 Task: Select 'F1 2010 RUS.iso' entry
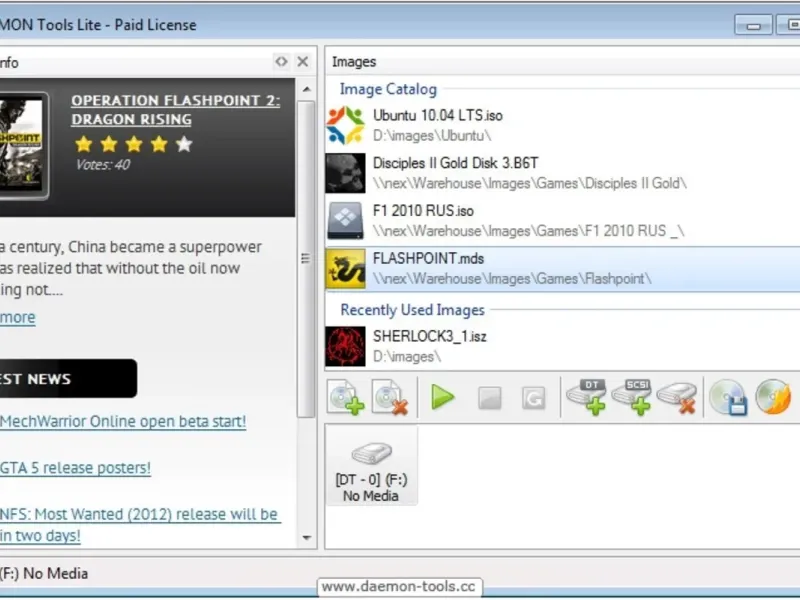[x=562, y=220]
